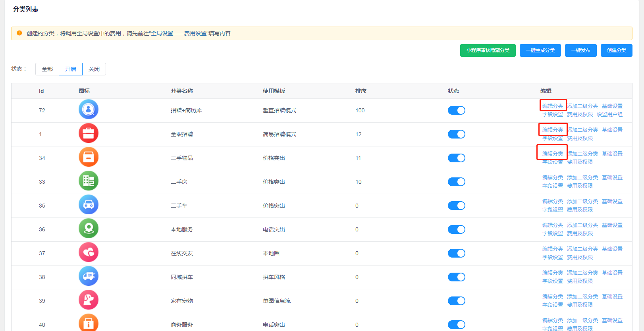Open 费用及权限 for 全职招聘
Viewport: 644px width, 331px height.
(580, 138)
